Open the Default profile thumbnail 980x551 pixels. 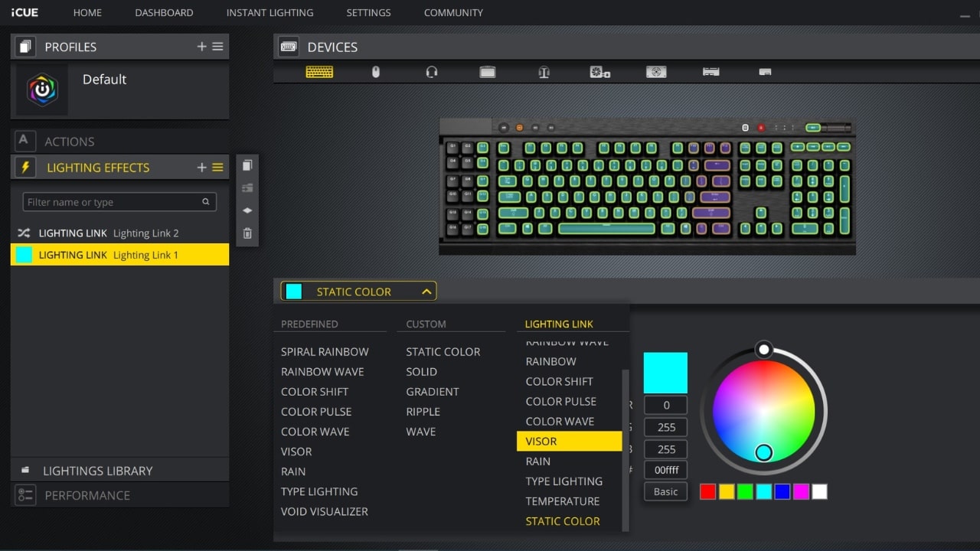click(42, 90)
